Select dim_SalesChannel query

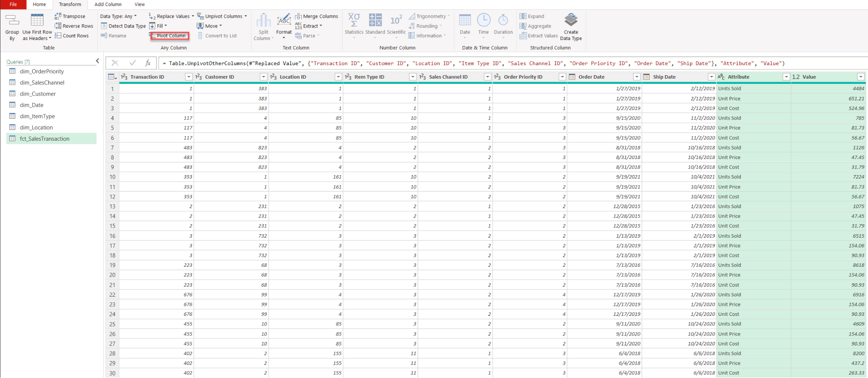pos(51,83)
